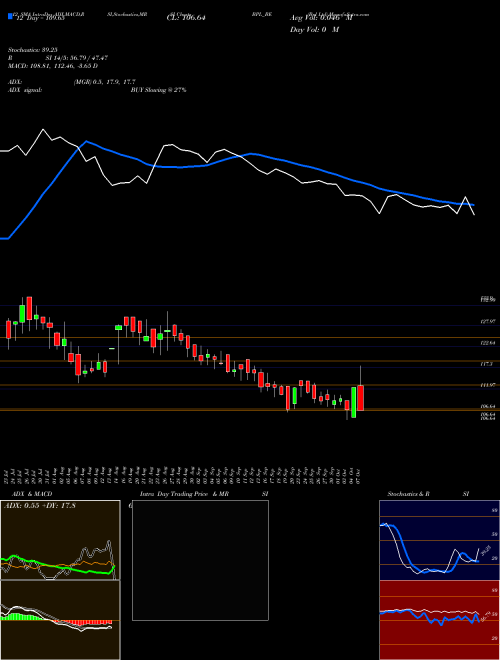Select the 111.97 price axis label
This screenshot has width=500, height=660.
pos(488,385)
